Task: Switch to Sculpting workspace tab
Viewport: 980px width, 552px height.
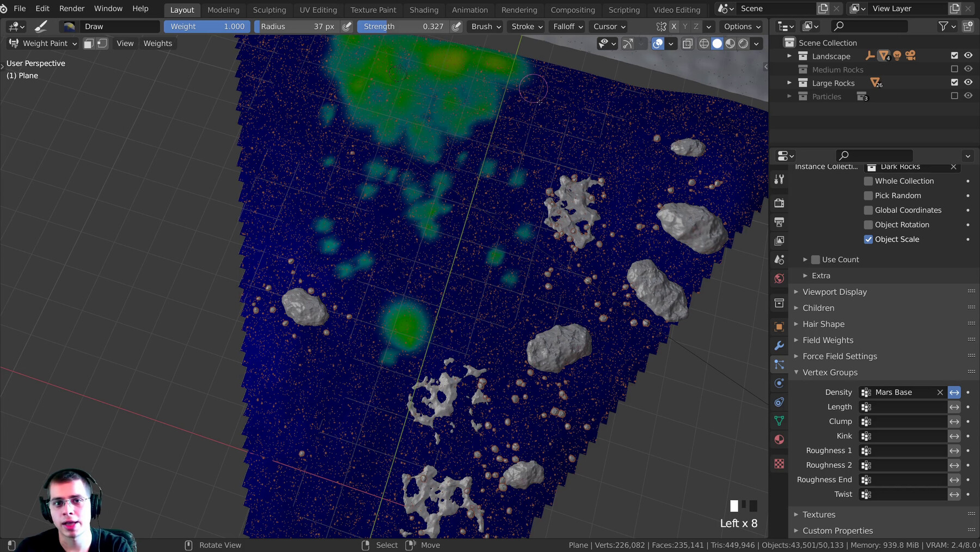Action: coord(269,10)
